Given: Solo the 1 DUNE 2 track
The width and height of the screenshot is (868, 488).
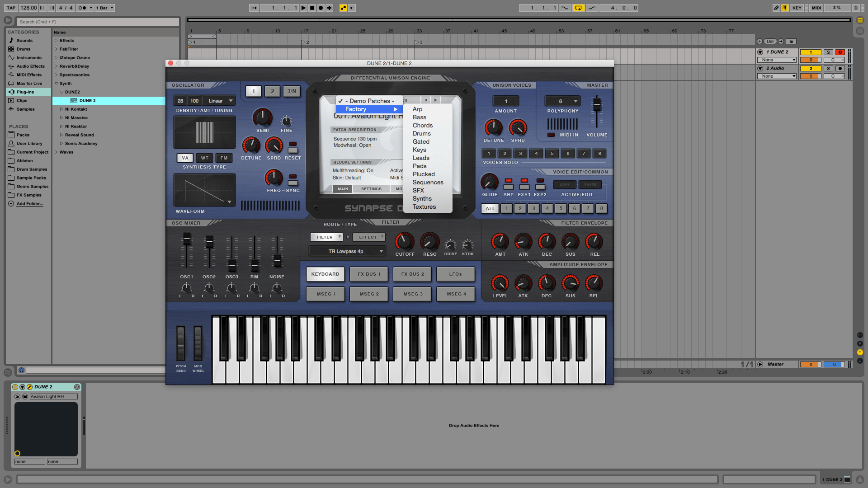Looking at the screenshot, I should (x=828, y=52).
